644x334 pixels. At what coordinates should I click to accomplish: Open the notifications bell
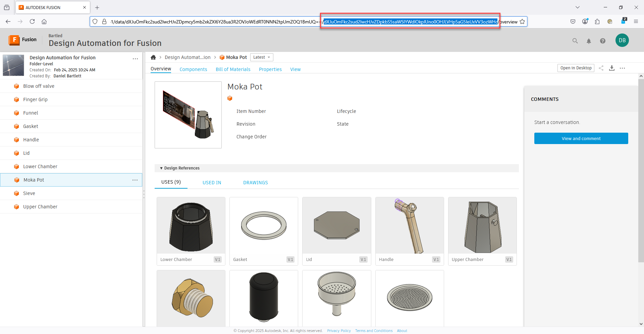[589, 41]
